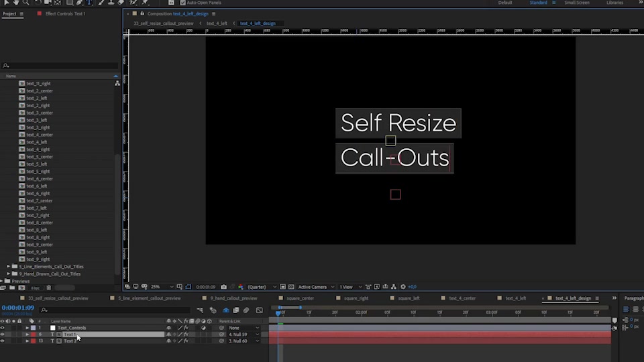Expand the Text_Controls layer properties
This screenshot has height=362, width=644.
[x=27, y=328]
